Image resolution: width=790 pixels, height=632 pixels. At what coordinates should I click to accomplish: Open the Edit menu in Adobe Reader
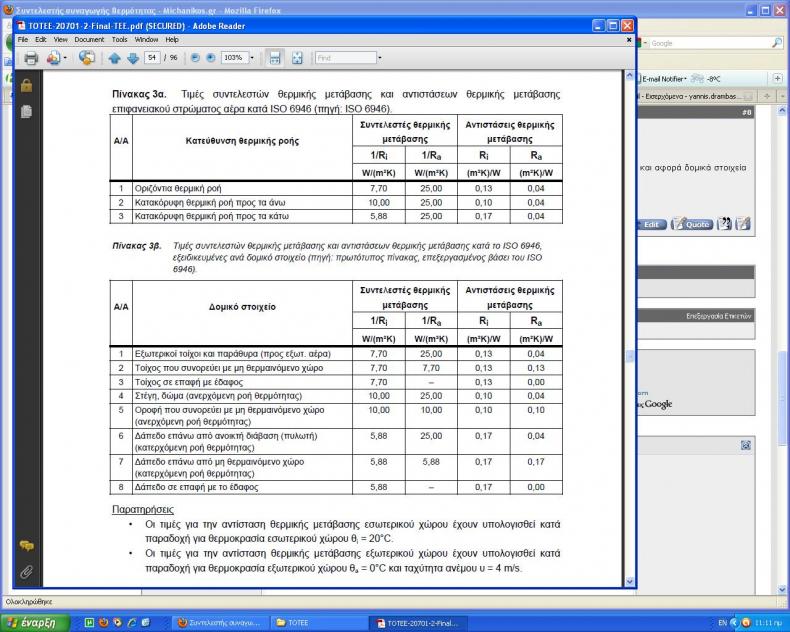41,39
